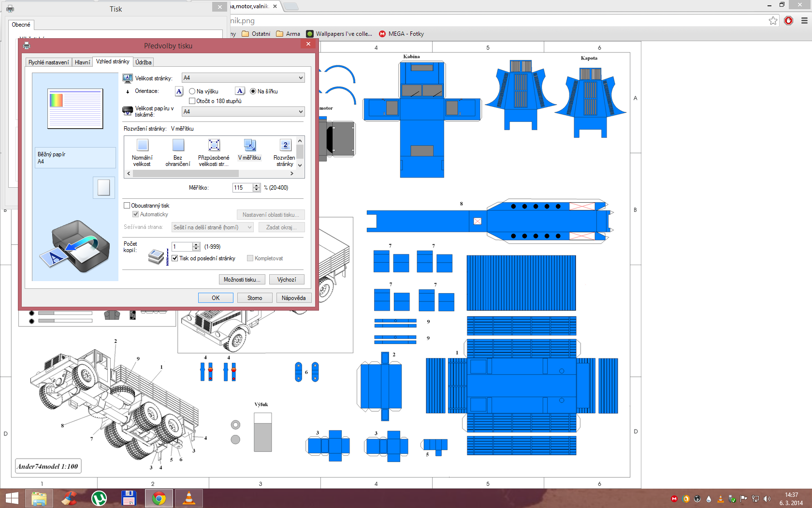Launch uTorrent from the taskbar
Image resolution: width=812 pixels, height=508 pixels.
pyautogui.click(x=99, y=498)
